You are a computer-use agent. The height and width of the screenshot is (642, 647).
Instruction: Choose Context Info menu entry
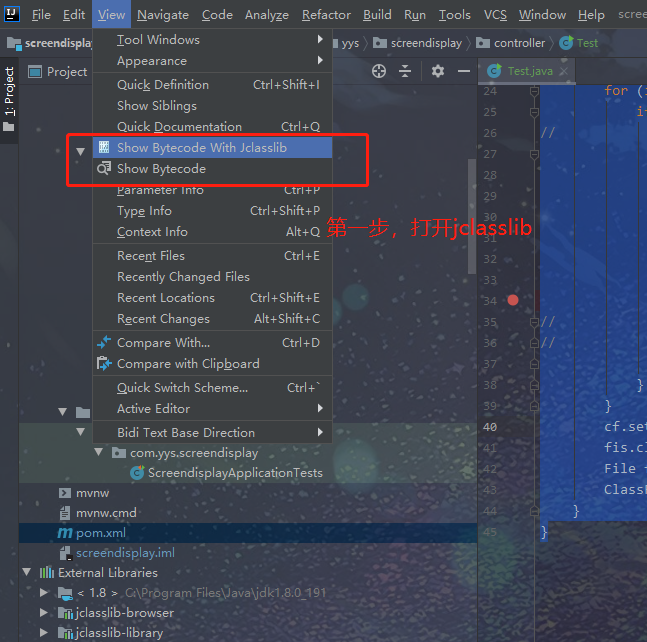[213, 231]
